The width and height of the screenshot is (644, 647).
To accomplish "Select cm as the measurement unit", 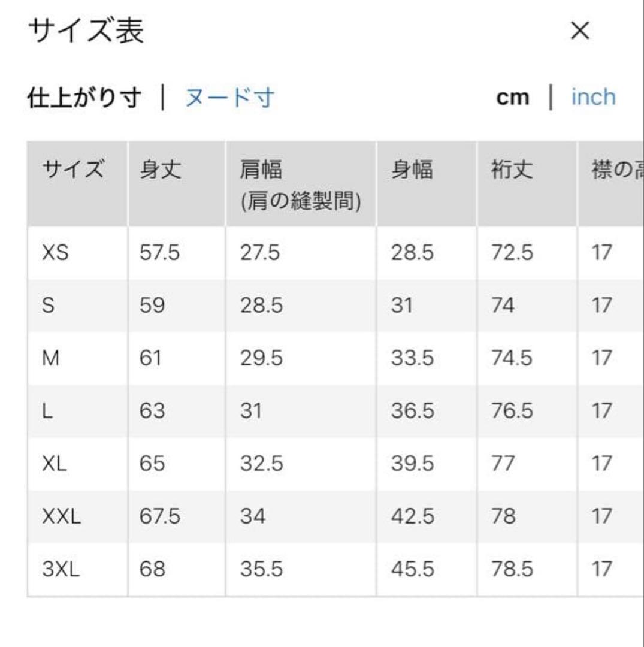I will (513, 98).
